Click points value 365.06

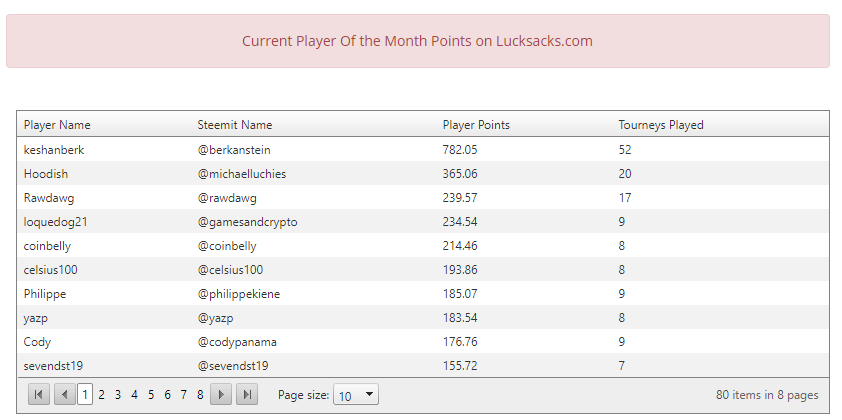coord(460,173)
